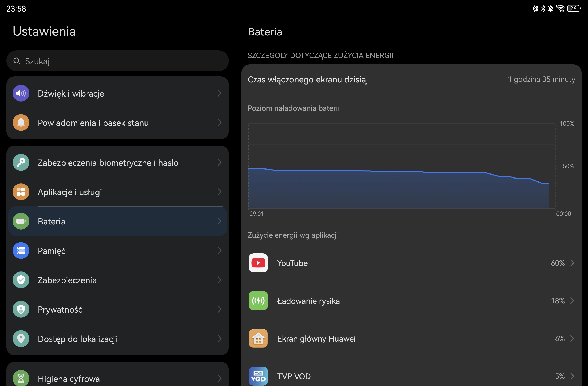588x386 pixels.
Task: Tap the Dźwięk i wibracje speaker icon
Action: pyautogui.click(x=21, y=93)
